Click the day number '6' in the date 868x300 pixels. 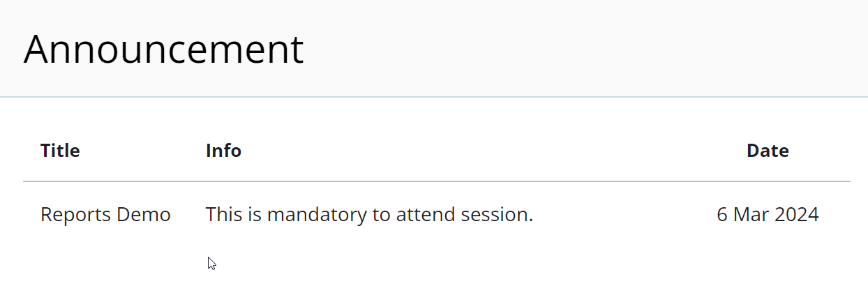[721, 215]
